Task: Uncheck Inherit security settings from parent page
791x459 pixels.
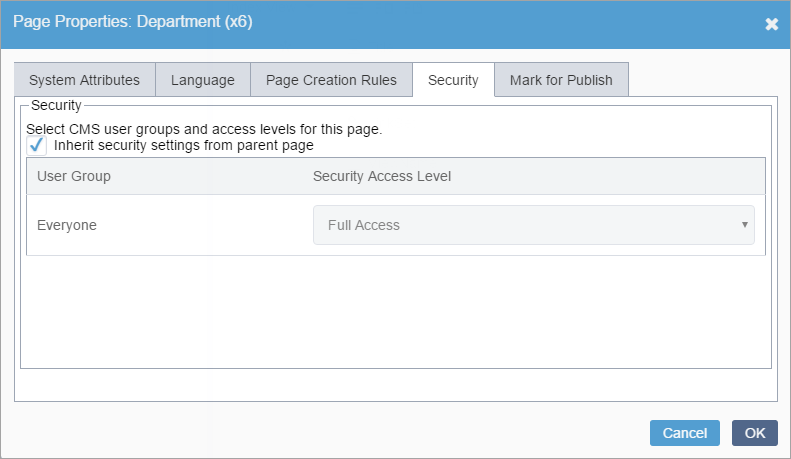Action: 37,145
